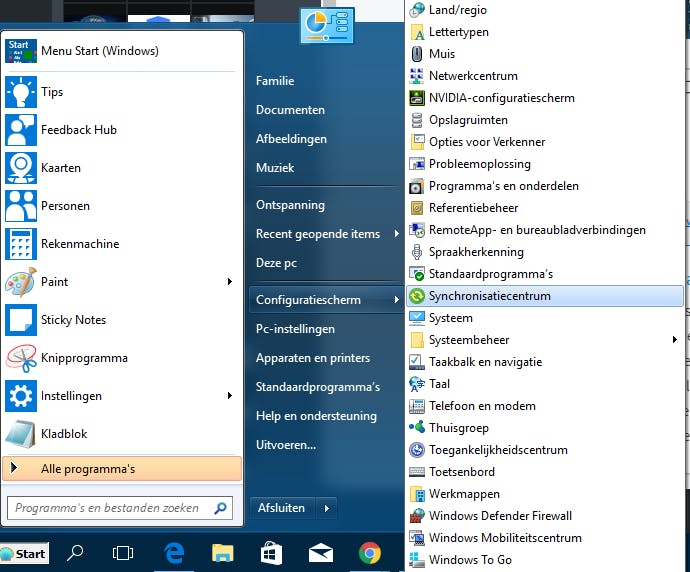Click the search magnifier in the search box
This screenshot has width=690, height=572.
click(x=220, y=508)
